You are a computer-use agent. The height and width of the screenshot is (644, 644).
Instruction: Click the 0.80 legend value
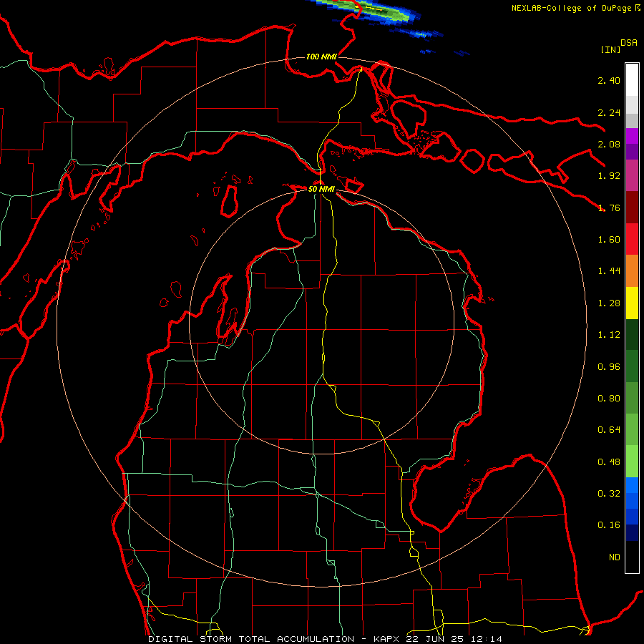(x=609, y=399)
